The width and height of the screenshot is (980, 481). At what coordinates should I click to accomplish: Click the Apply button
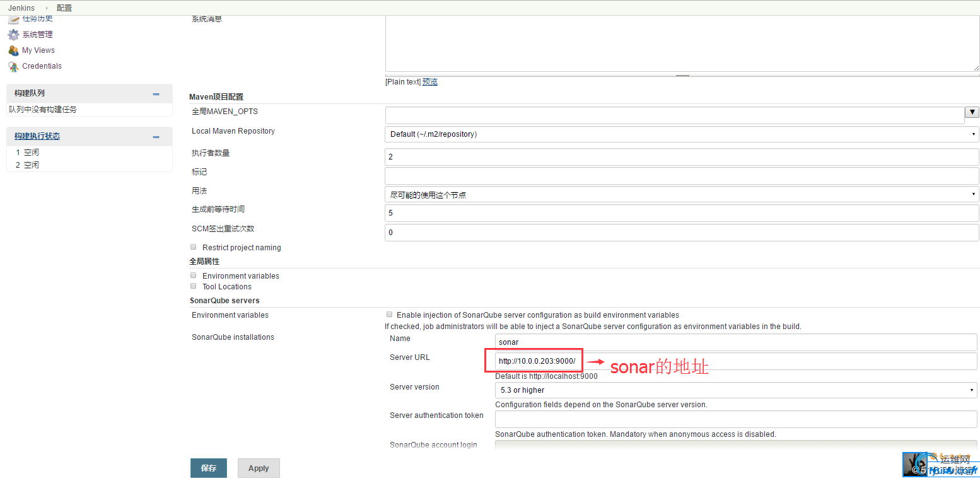[x=259, y=468]
